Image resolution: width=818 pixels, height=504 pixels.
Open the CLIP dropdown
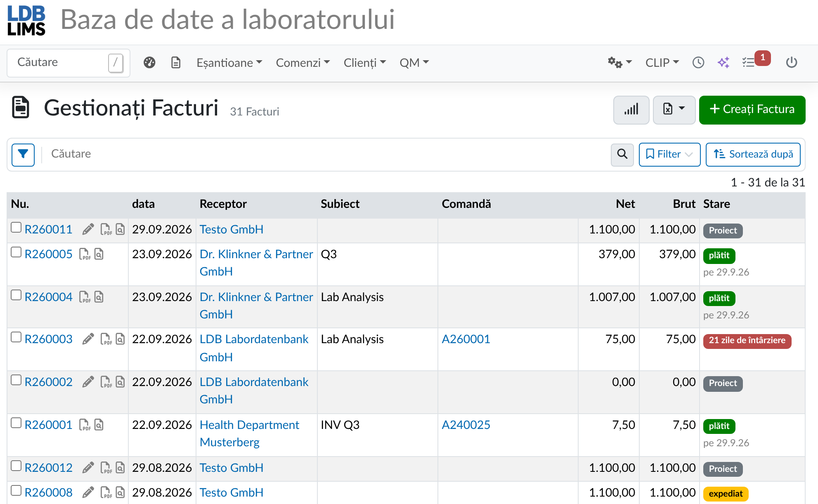[662, 63]
